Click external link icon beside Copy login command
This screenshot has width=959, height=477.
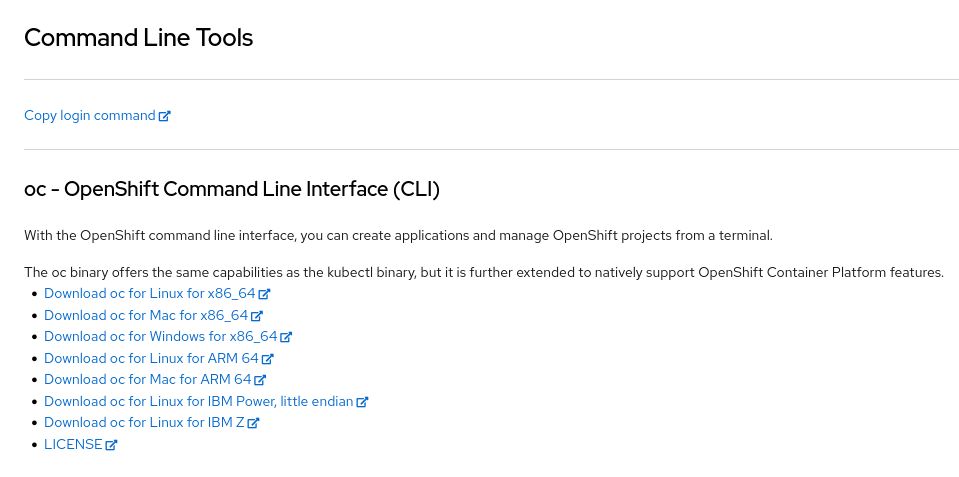[x=165, y=116]
